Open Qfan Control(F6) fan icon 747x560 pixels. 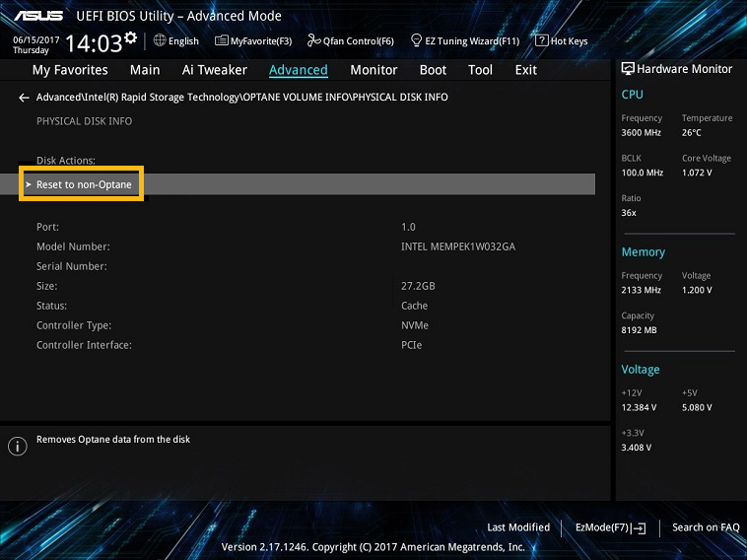coord(313,40)
